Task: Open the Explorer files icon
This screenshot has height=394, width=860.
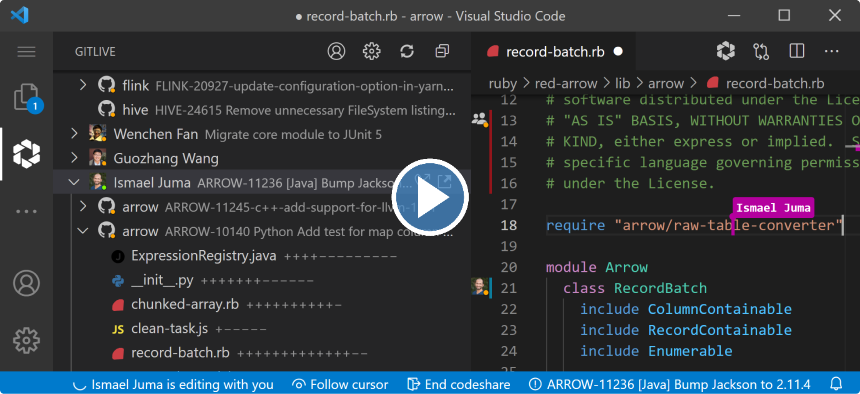Action: 26,98
